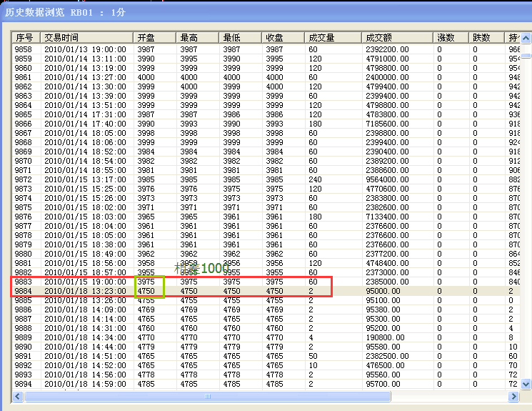Screen dimensions: 532x411
Task: Click the vertical scrollbar thumb
Action: click(x=526, y=55)
